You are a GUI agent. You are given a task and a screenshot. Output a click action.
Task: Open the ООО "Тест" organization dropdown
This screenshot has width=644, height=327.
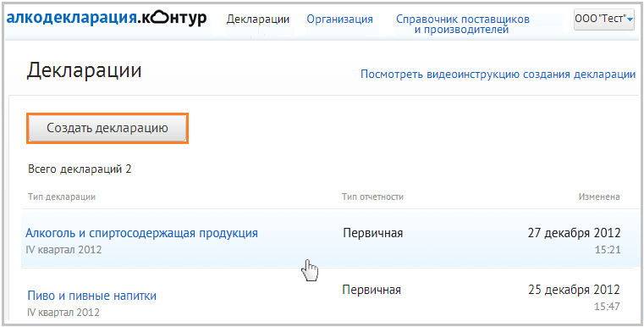click(603, 19)
